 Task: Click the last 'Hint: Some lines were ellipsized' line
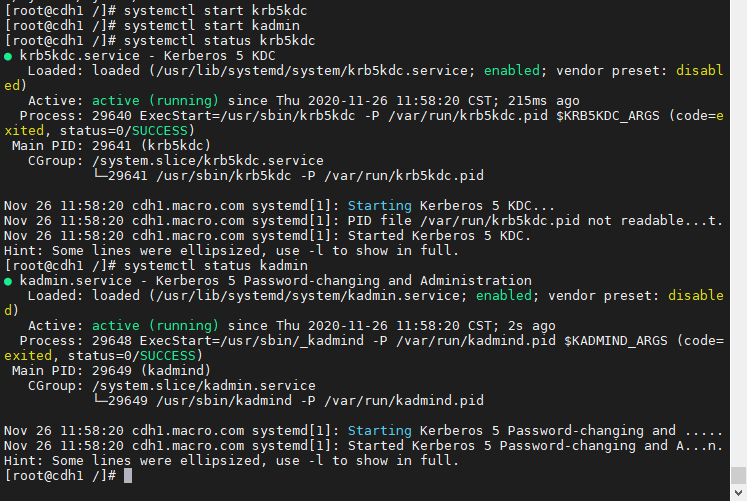coord(231,461)
